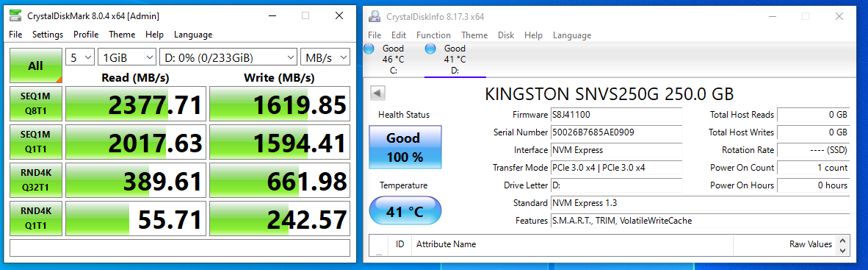The image size is (868, 270).
Task: Click the Serial Number field 50026B7685AE0909
Action: point(616,132)
